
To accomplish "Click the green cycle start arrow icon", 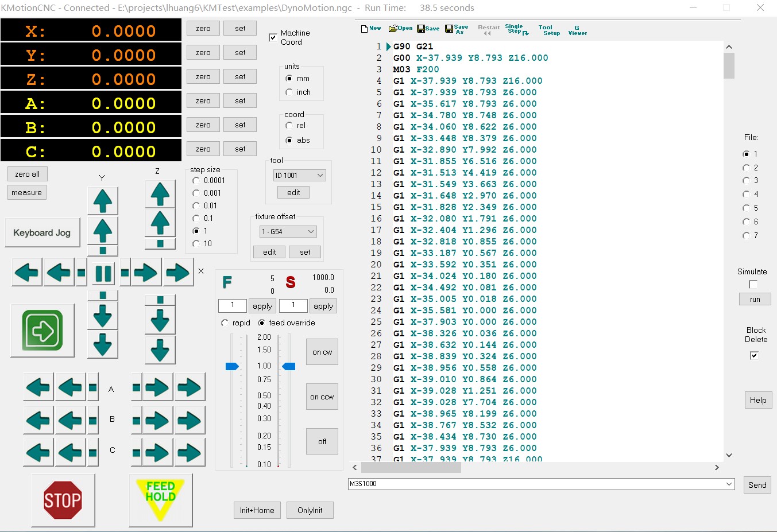I will 42,331.
